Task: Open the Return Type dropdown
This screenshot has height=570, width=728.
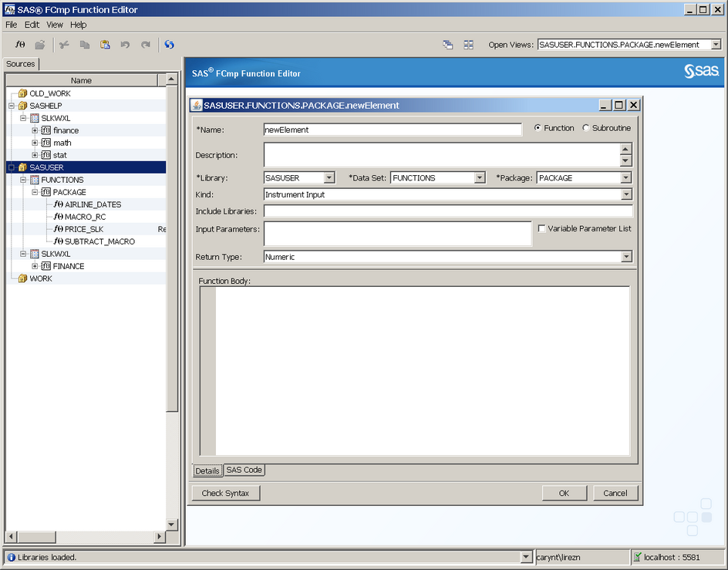Action: 625,257
